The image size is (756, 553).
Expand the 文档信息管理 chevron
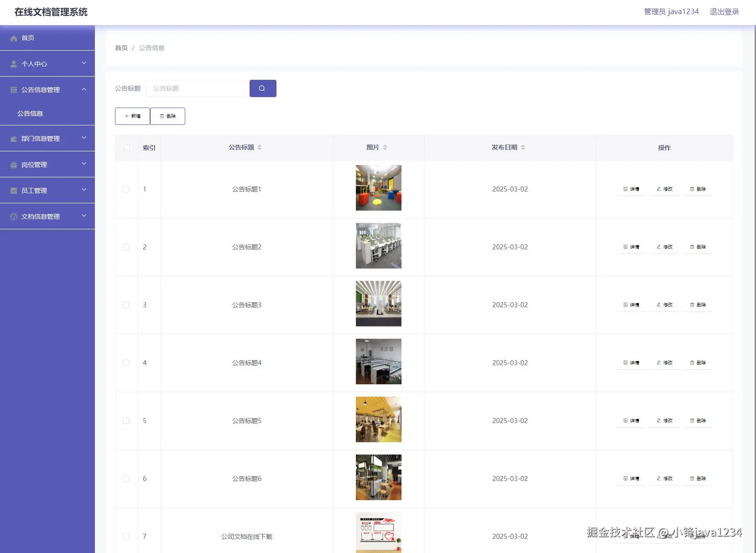[x=84, y=216]
